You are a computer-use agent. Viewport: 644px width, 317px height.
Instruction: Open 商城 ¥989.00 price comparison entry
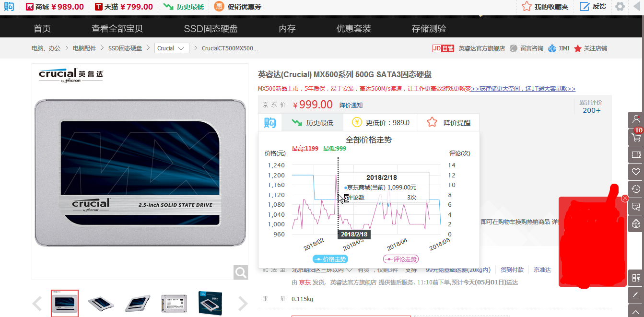click(x=54, y=7)
